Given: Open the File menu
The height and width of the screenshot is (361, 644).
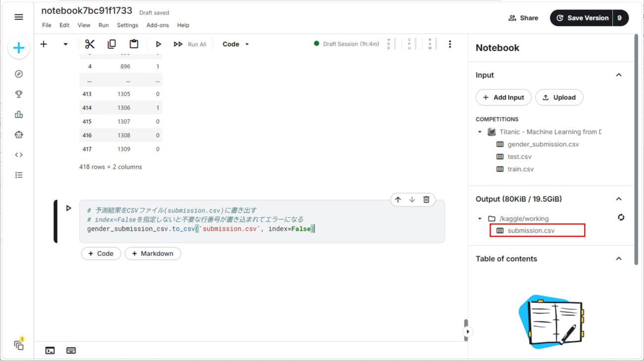Looking at the screenshot, I should coord(47,25).
